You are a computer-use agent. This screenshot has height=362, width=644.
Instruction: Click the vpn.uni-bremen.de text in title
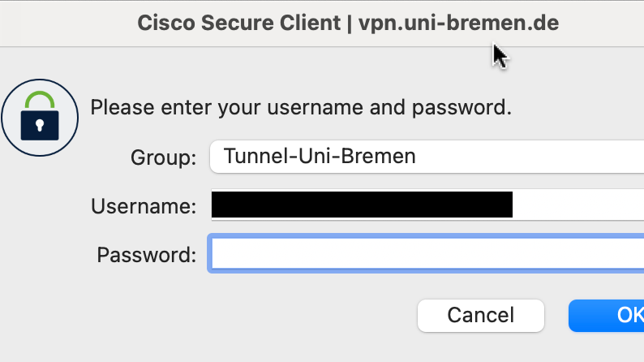[x=458, y=23]
